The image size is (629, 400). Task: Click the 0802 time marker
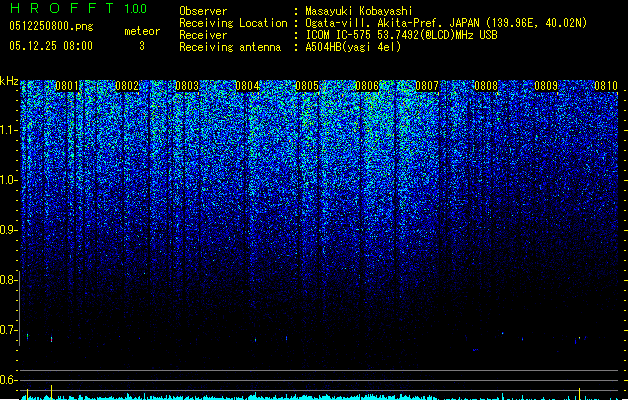coord(127,86)
